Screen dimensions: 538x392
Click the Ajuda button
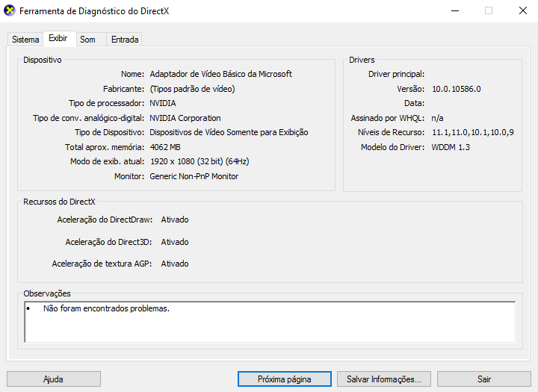click(54, 379)
